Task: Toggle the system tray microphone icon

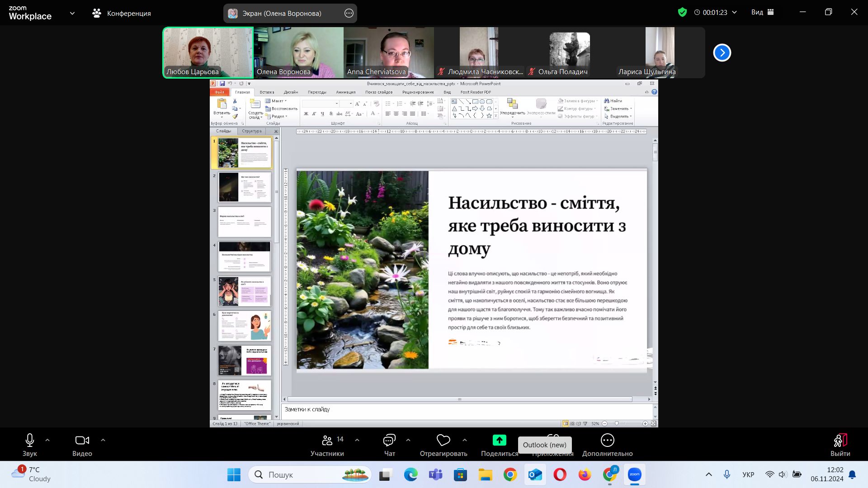Action: [x=726, y=474]
